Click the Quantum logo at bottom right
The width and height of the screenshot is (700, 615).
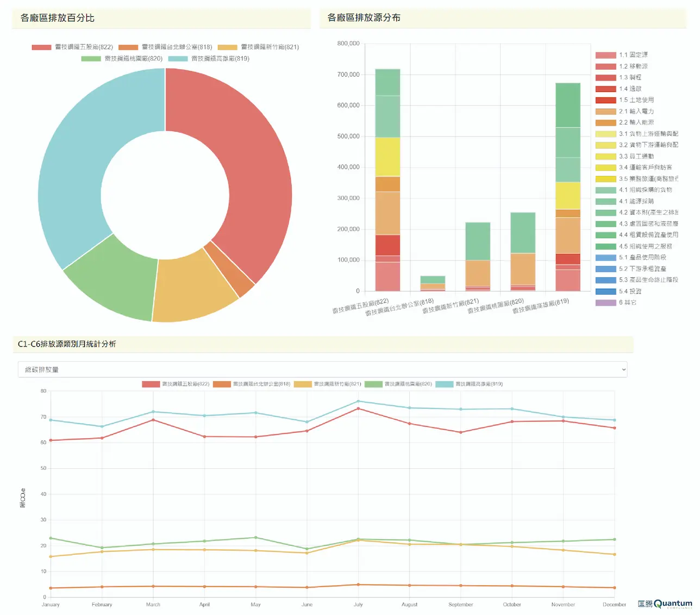tap(665, 604)
